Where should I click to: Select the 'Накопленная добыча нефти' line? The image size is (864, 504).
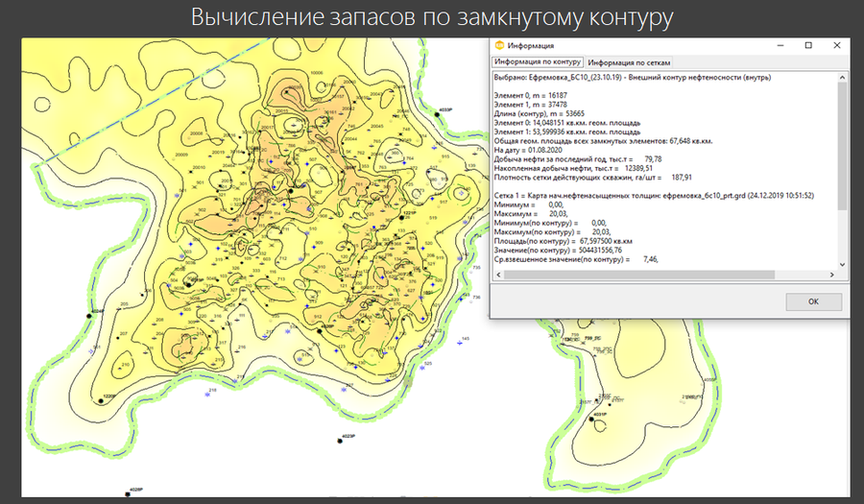click(574, 168)
